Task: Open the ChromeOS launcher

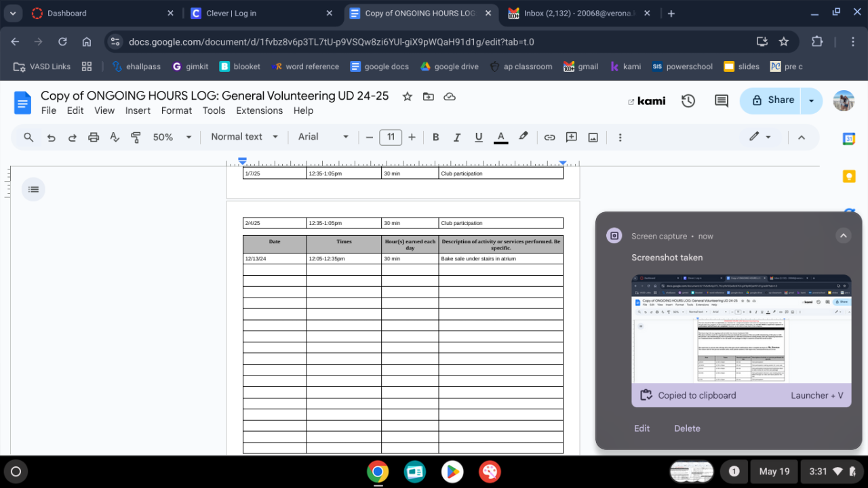Action: (x=16, y=472)
